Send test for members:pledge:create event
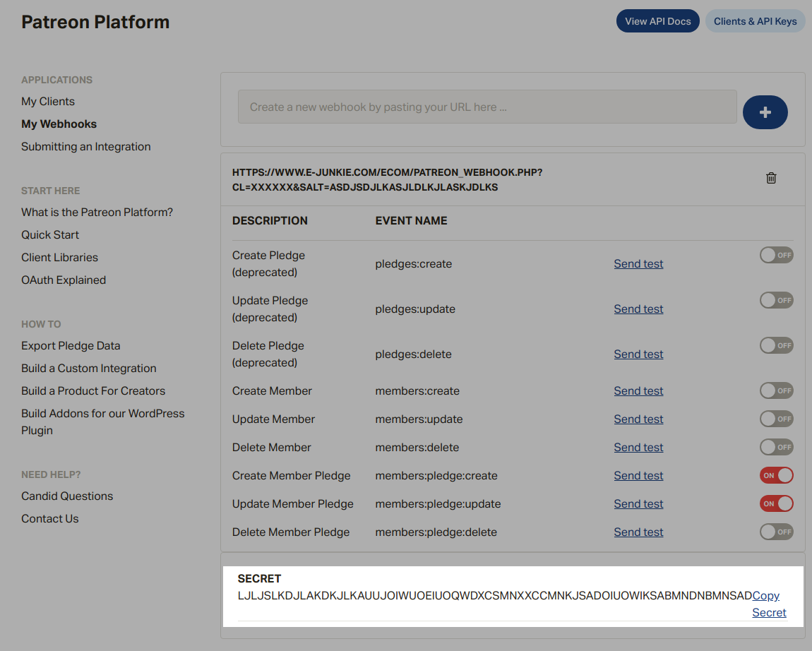 (638, 476)
